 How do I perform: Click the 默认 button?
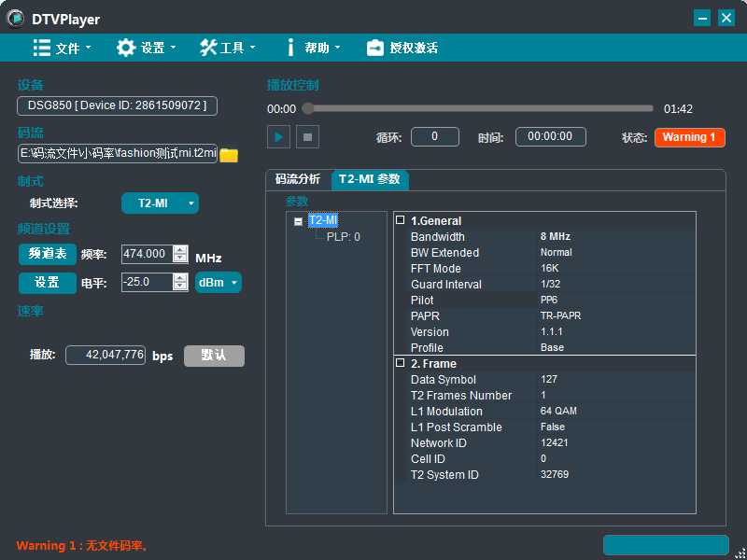[214, 356]
